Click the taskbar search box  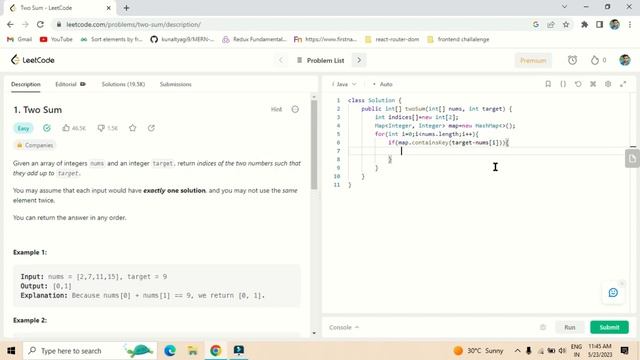point(90,351)
